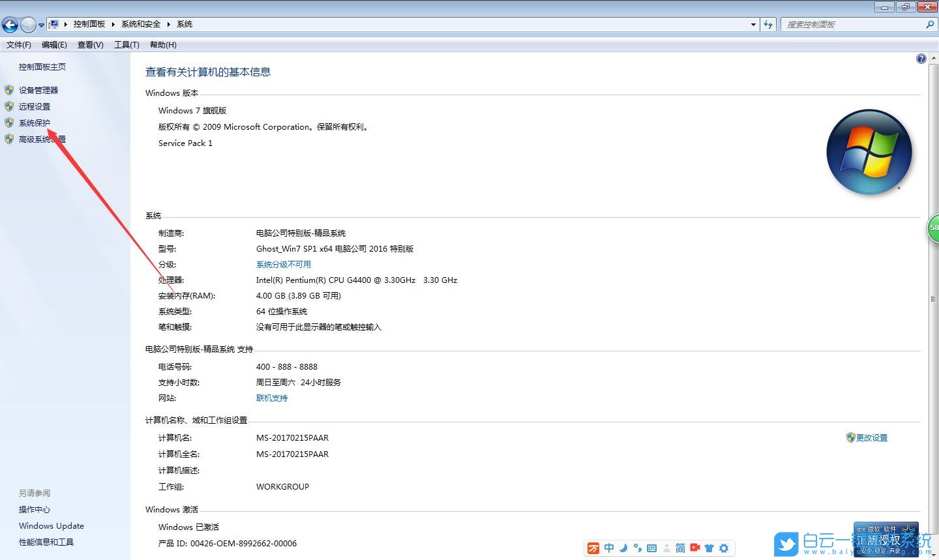Open recent pages dropdown next to Forward button

[x=41, y=25]
